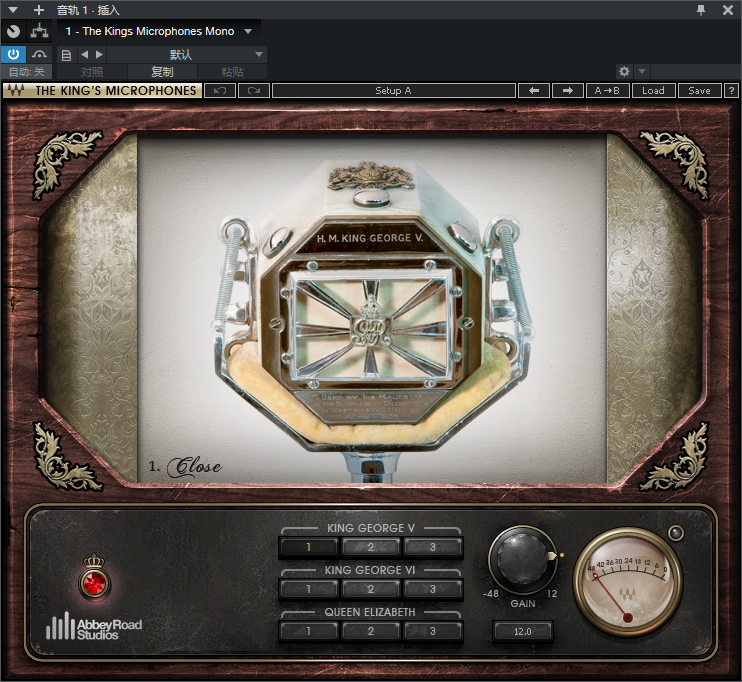Open the Save preset menu
Viewport: 742px width, 682px height.
[x=699, y=90]
